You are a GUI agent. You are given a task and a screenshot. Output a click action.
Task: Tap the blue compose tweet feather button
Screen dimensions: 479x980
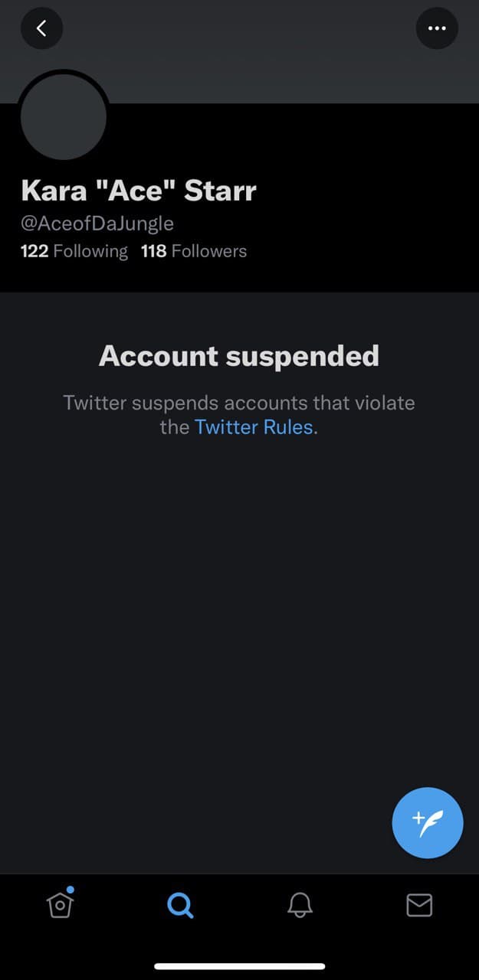[x=428, y=823]
